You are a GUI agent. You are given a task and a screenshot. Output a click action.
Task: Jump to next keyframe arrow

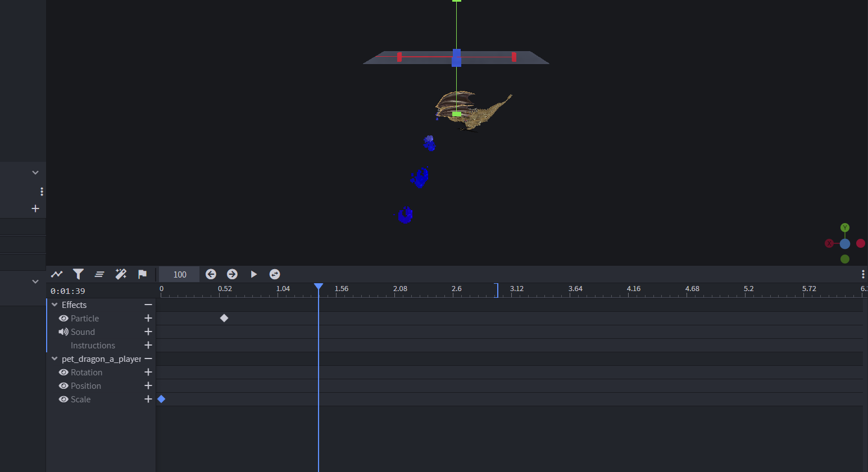pyautogui.click(x=232, y=274)
